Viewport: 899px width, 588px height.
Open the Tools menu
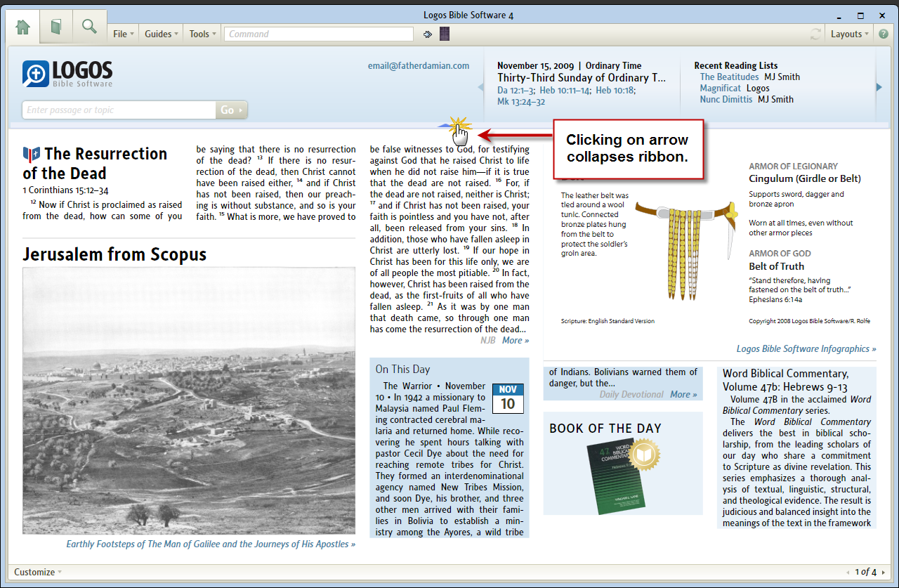coord(202,34)
